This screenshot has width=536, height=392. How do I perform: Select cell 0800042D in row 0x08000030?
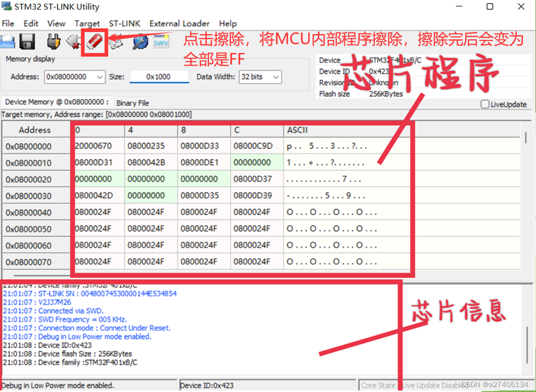click(97, 196)
